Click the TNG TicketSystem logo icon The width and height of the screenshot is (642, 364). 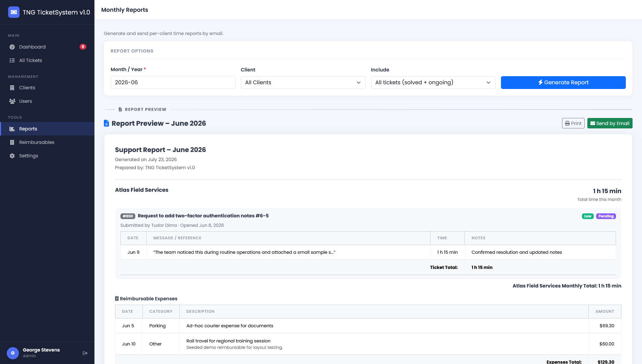click(14, 12)
